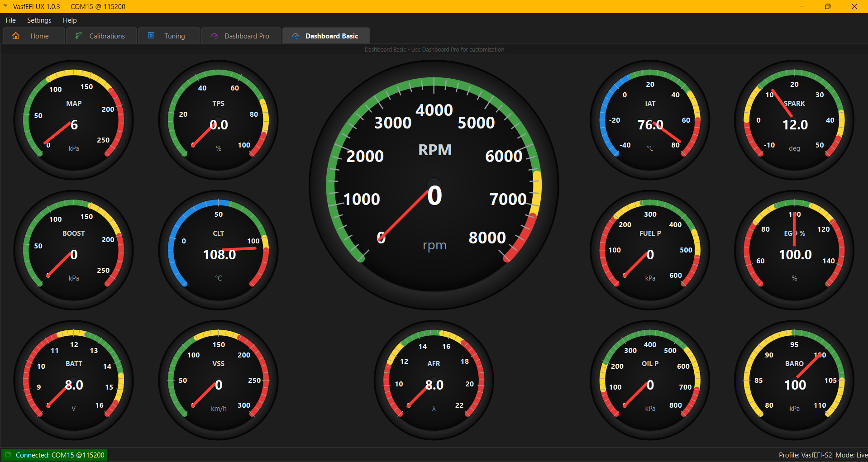
Task: Open the Settings menu
Action: click(x=39, y=20)
